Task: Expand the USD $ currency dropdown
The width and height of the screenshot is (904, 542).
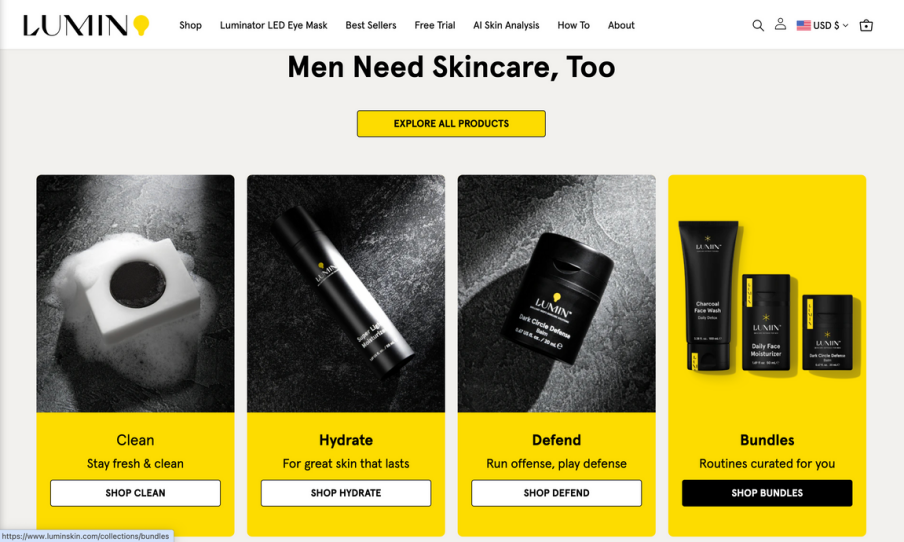Action: [x=830, y=25]
